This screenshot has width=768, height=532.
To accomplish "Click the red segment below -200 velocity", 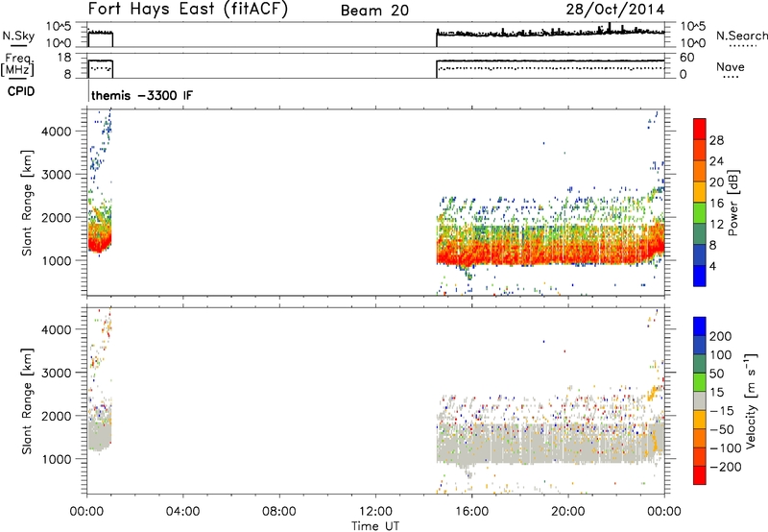I will click(x=700, y=475).
